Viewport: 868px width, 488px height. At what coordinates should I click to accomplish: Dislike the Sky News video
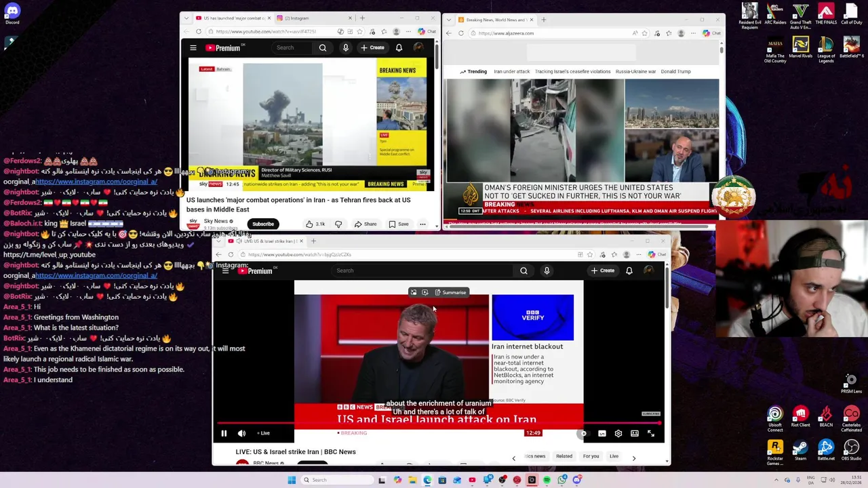[338, 224]
